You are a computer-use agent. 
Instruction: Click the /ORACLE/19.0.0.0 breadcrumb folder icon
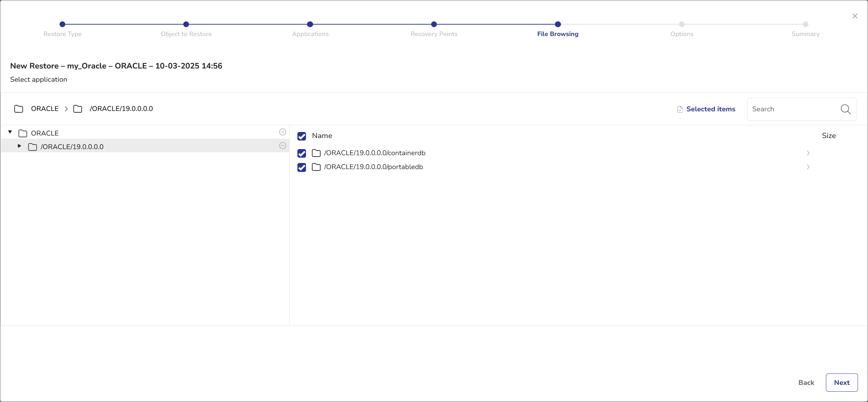tap(78, 109)
